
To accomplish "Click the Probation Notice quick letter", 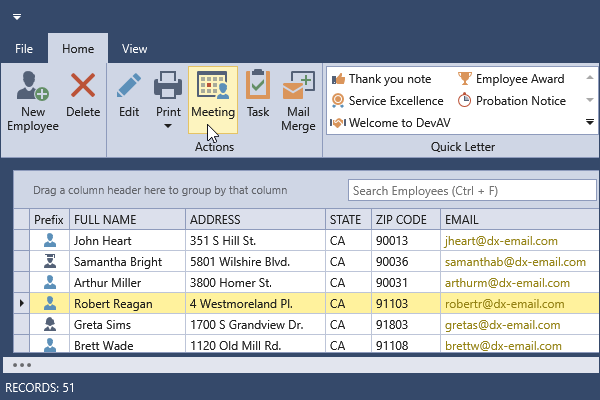I will pos(511,101).
